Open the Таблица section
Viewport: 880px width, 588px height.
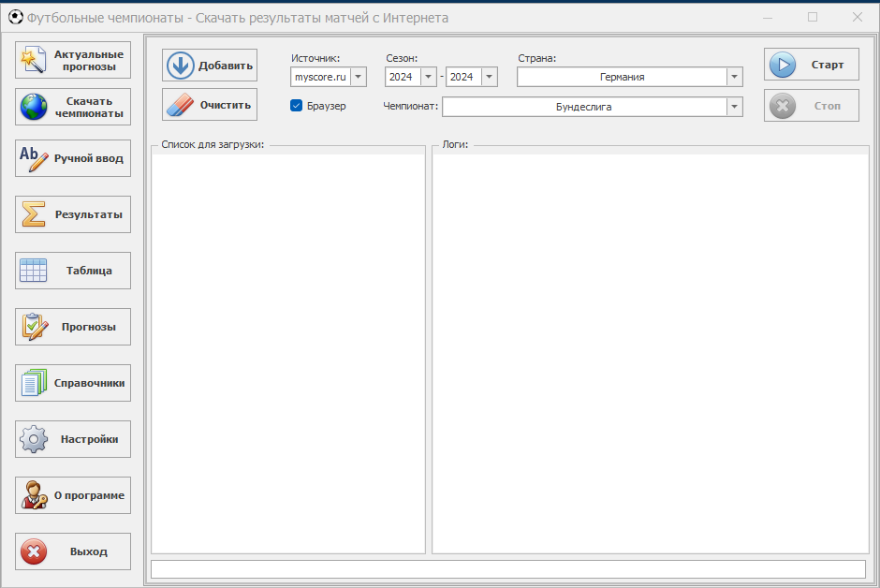coord(73,271)
